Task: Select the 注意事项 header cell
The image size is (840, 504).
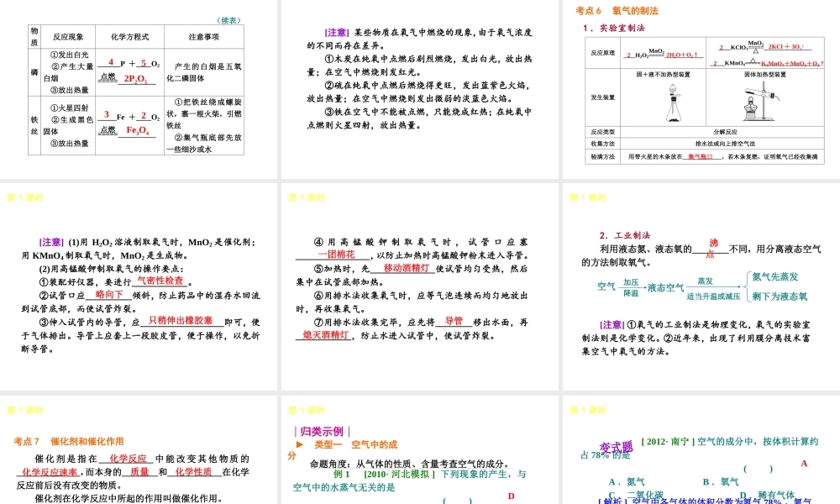Action: pyautogui.click(x=203, y=37)
